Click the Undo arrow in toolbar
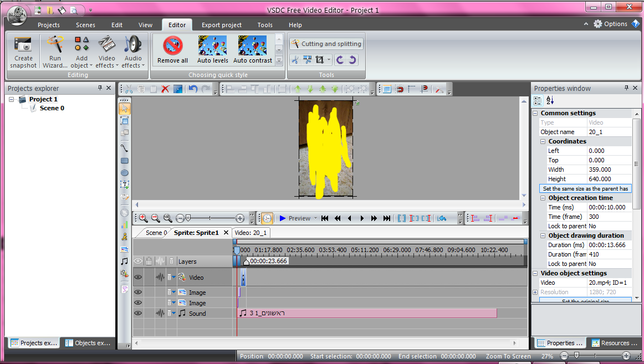644x364 pixels. click(193, 89)
